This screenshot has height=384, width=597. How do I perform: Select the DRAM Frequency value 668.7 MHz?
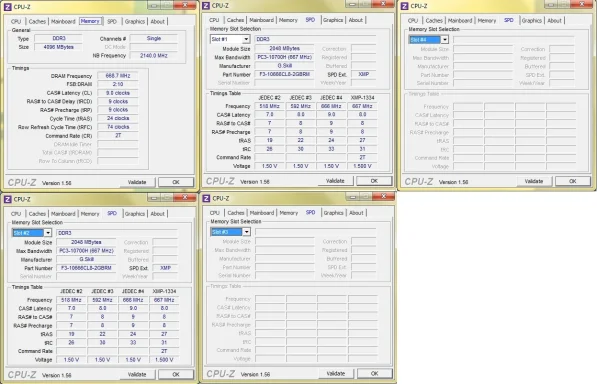(x=118, y=76)
